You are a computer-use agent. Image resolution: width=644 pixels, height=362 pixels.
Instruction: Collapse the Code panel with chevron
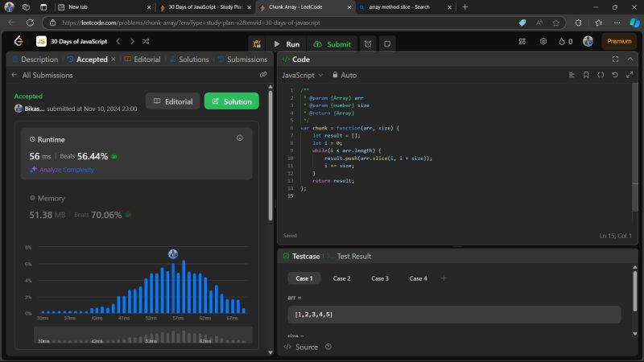(x=630, y=59)
